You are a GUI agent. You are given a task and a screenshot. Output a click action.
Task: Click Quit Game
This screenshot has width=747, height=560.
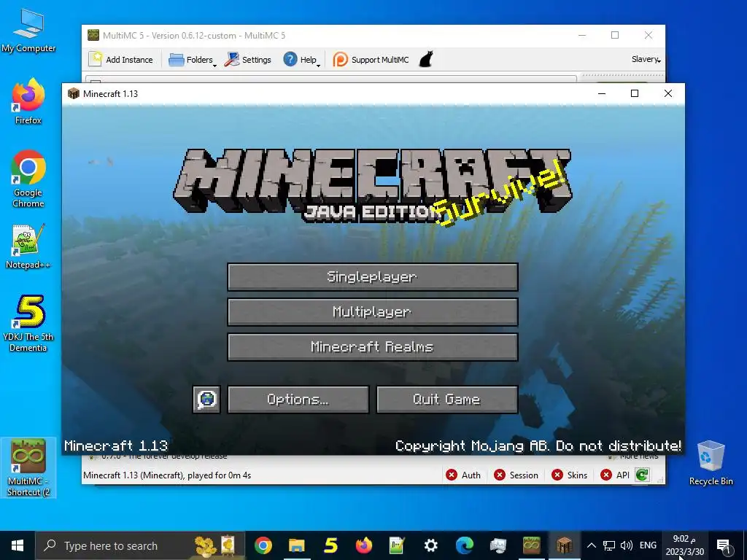point(447,399)
